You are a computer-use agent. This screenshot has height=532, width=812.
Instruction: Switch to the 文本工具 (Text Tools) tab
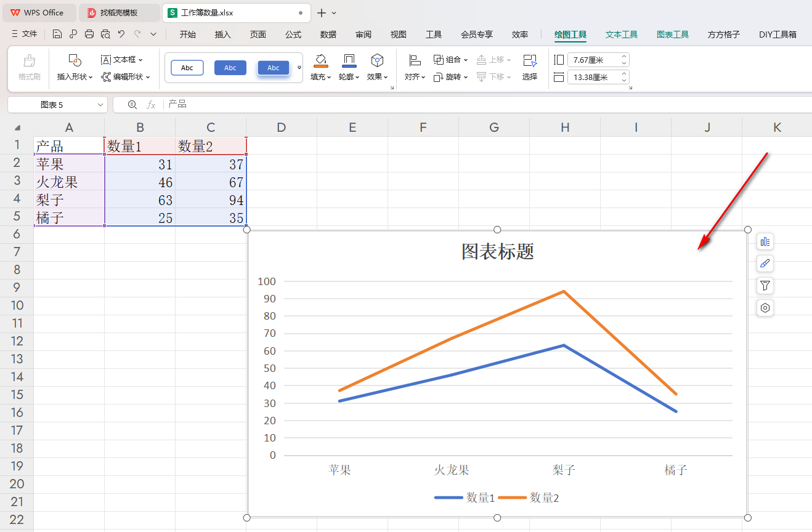click(622, 34)
